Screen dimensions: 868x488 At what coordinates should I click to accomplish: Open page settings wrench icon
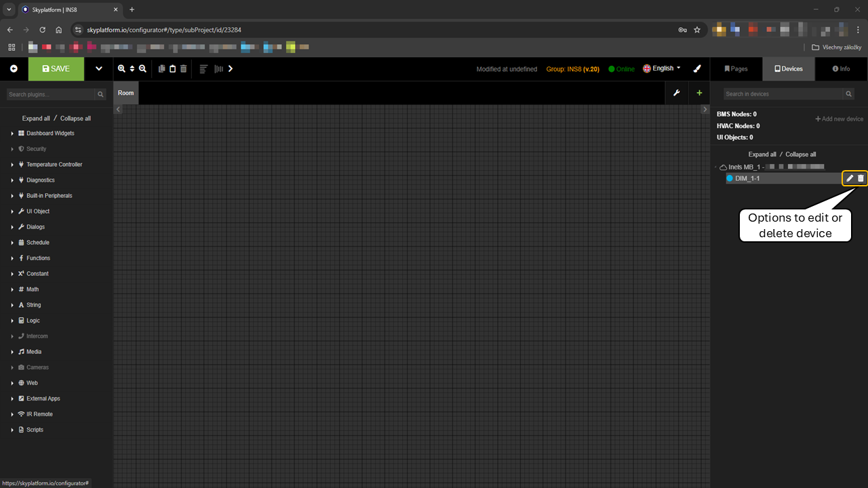pyautogui.click(x=676, y=93)
